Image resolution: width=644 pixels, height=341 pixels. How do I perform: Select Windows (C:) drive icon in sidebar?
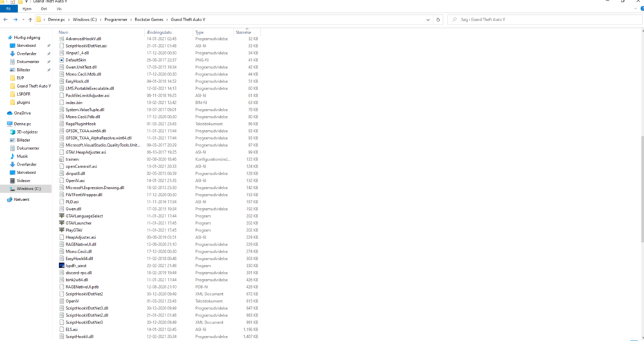(12, 189)
